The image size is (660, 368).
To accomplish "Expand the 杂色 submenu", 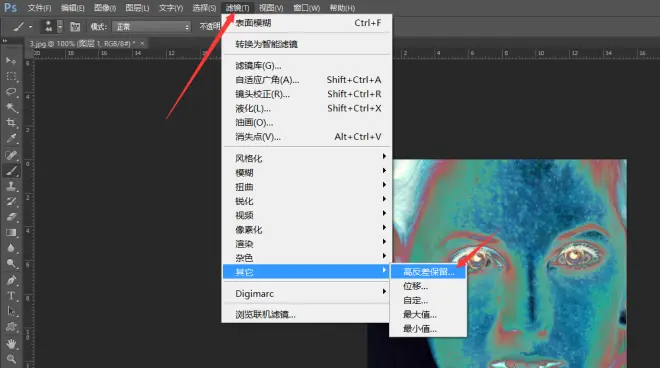I will pos(307,258).
